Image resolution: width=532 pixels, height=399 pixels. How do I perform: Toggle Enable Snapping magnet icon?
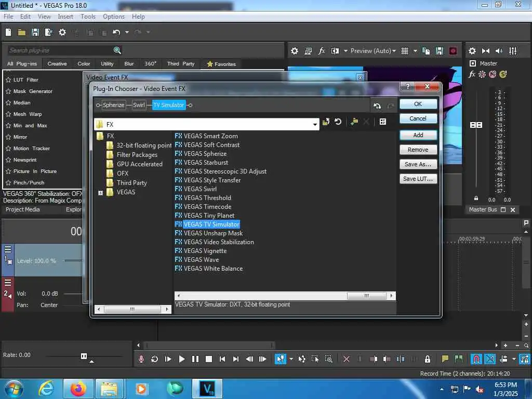pyautogui.click(x=476, y=359)
